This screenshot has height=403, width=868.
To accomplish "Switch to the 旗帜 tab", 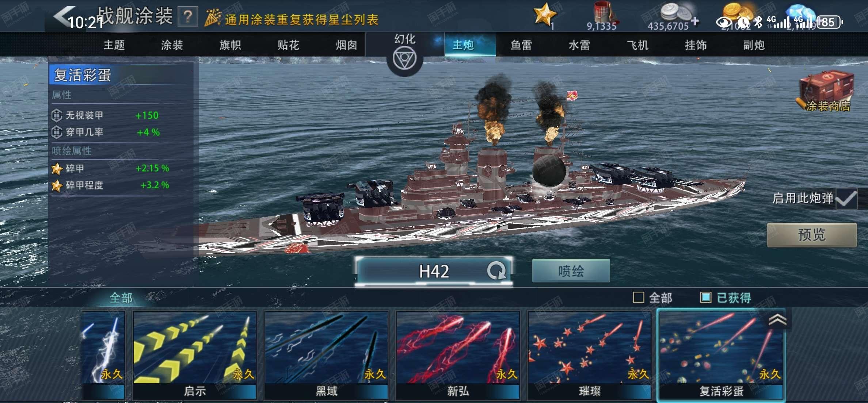I will point(230,45).
